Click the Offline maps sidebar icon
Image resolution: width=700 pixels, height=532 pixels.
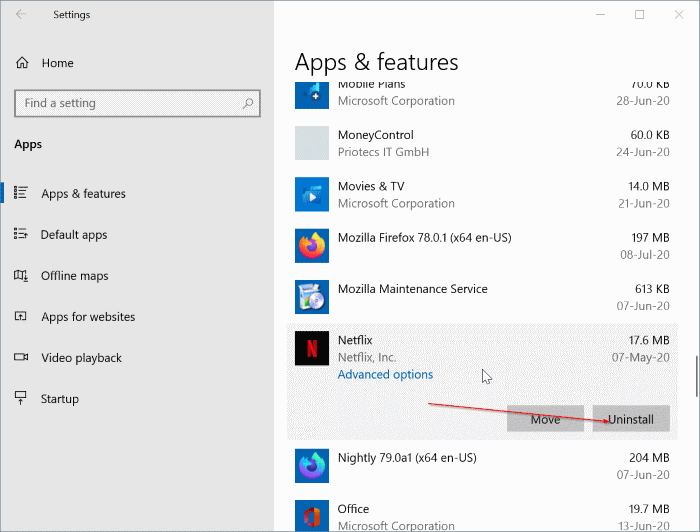point(21,275)
